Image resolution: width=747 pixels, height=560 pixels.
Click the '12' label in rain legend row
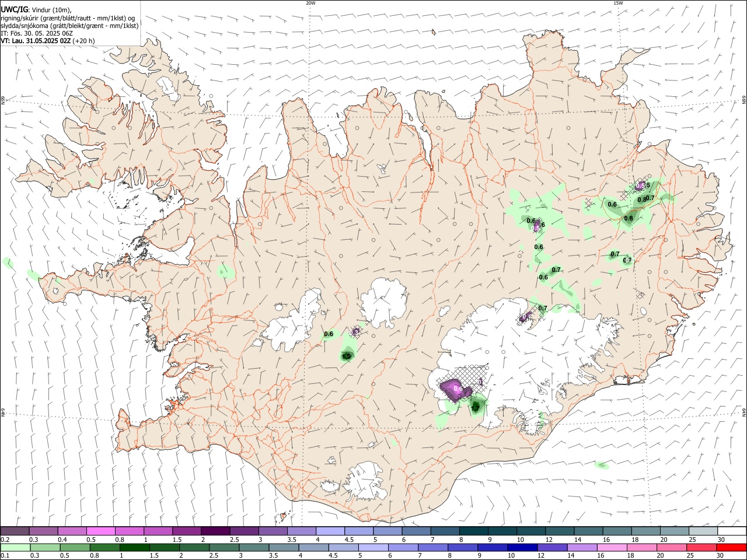540,555
